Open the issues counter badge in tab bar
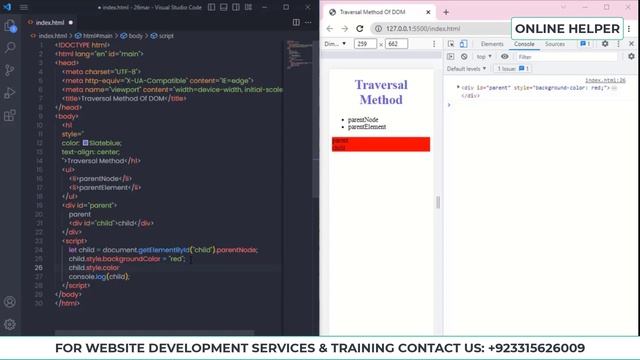The width and height of the screenshot is (640, 360). [585, 44]
